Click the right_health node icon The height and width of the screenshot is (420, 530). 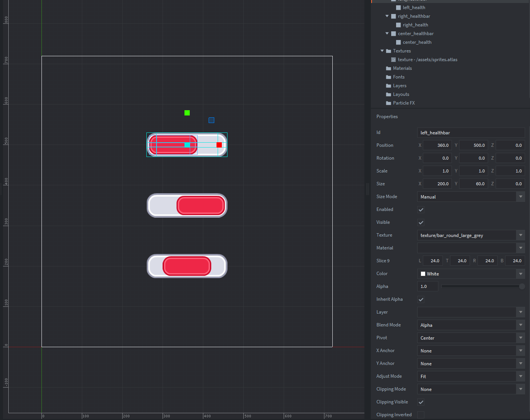[x=398, y=25]
